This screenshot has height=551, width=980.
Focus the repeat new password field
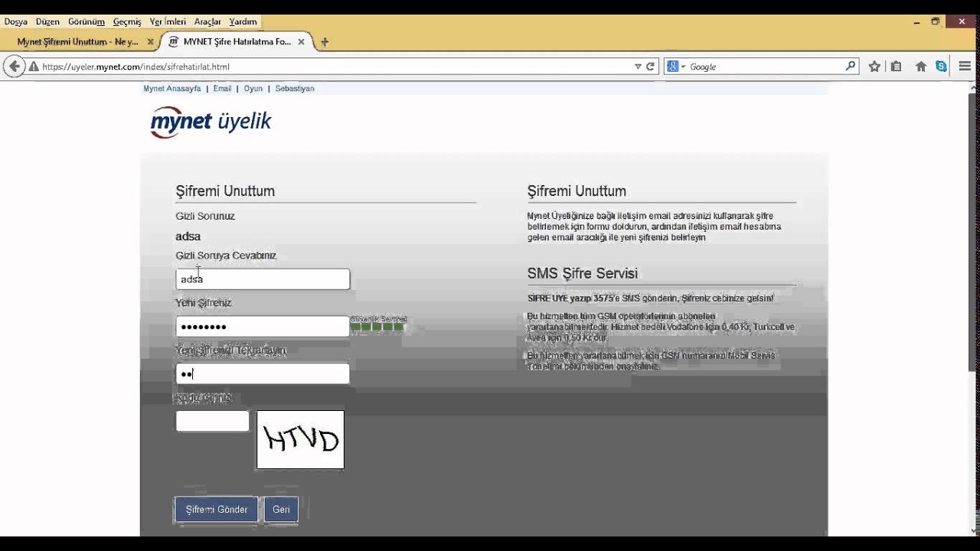coord(263,373)
